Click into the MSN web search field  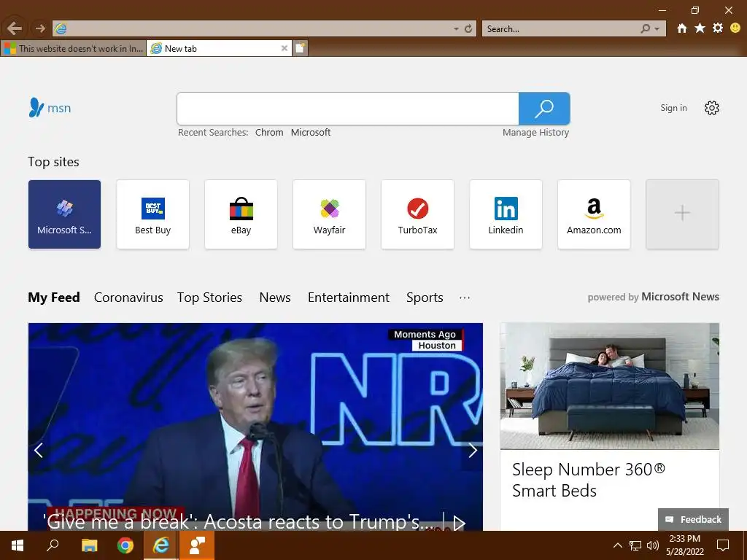coord(348,109)
